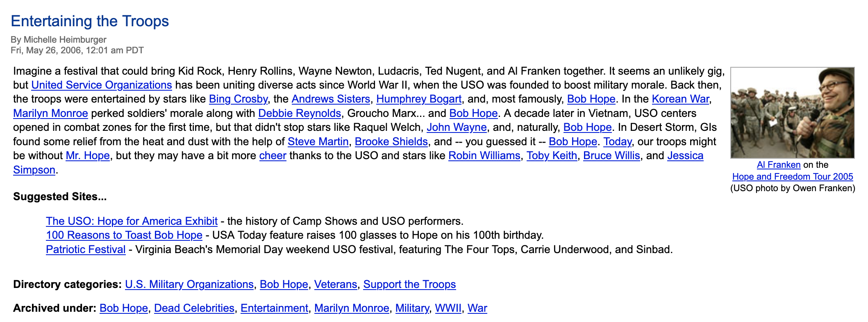This screenshot has height=322, width=868.
Task: Follow the Bing Crosby link
Action: [x=238, y=99]
